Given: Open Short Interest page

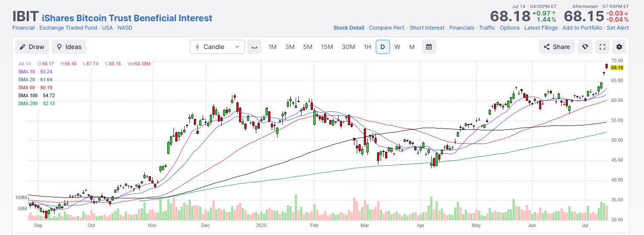Looking at the screenshot, I should 427,28.
